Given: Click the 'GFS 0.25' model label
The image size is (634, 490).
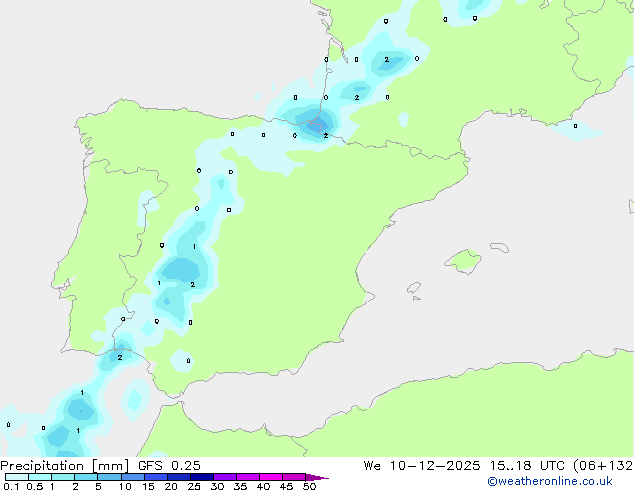Looking at the screenshot, I should point(169,466).
